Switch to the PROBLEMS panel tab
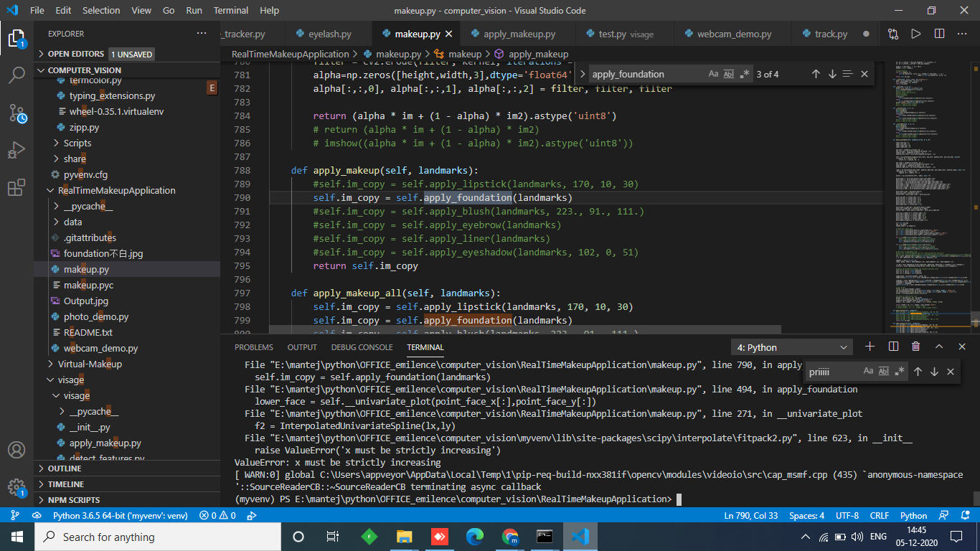980x551 pixels. point(254,347)
